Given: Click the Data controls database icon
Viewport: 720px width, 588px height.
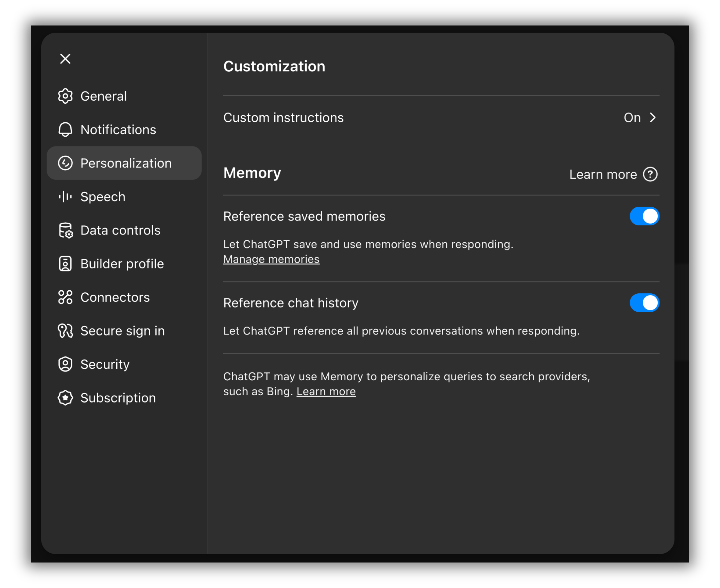Looking at the screenshot, I should click(x=66, y=230).
